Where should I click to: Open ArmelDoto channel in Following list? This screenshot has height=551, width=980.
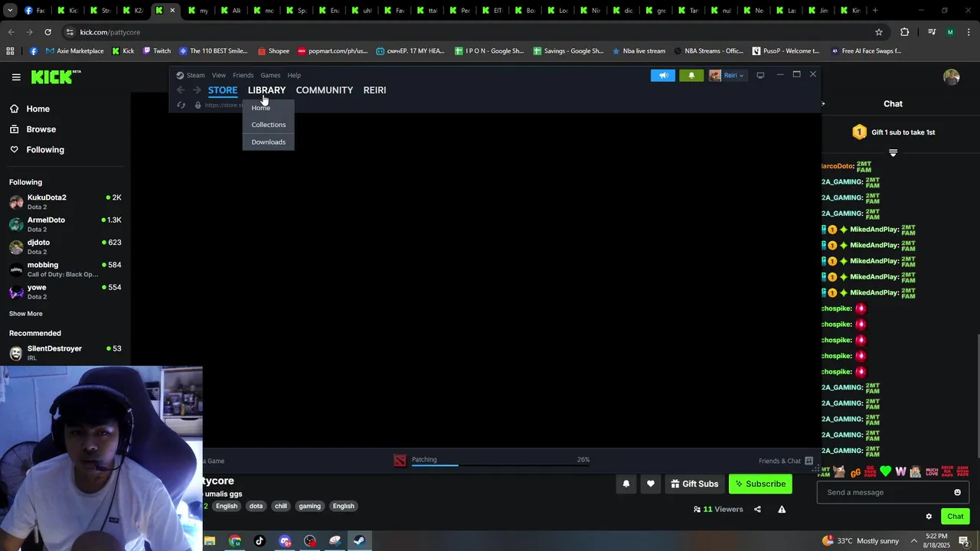pos(65,224)
